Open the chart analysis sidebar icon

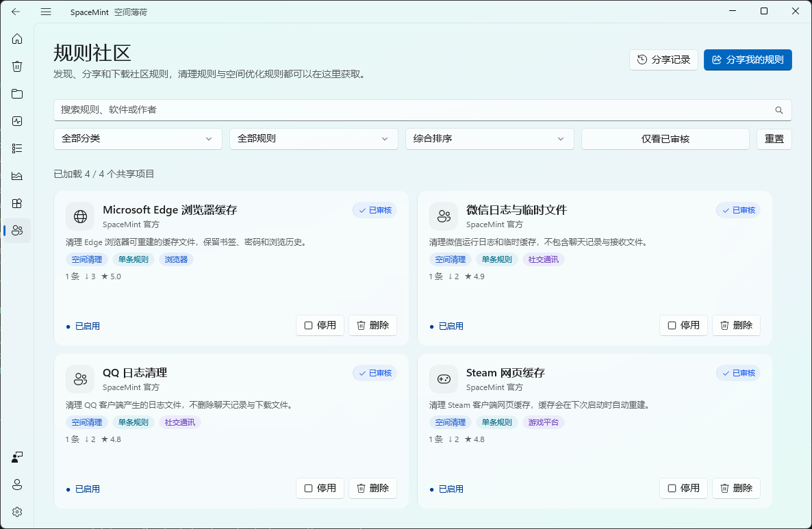[x=17, y=176]
